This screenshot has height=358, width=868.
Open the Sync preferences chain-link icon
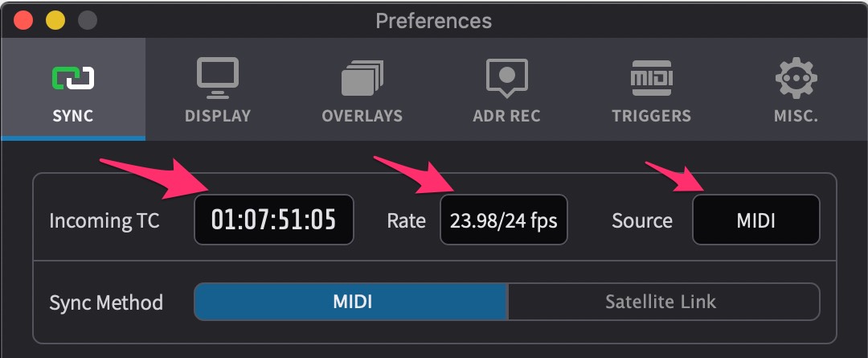[72, 78]
